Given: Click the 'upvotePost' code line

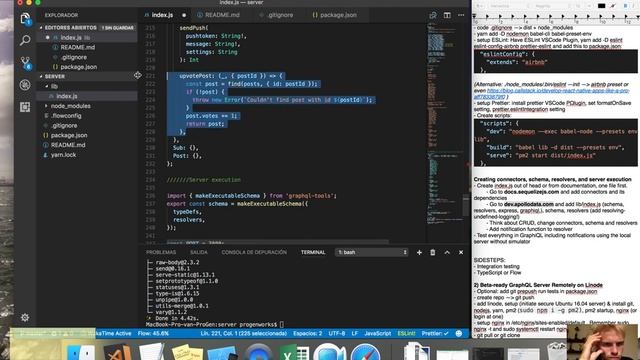Looking at the screenshot, I should [231, 76].
